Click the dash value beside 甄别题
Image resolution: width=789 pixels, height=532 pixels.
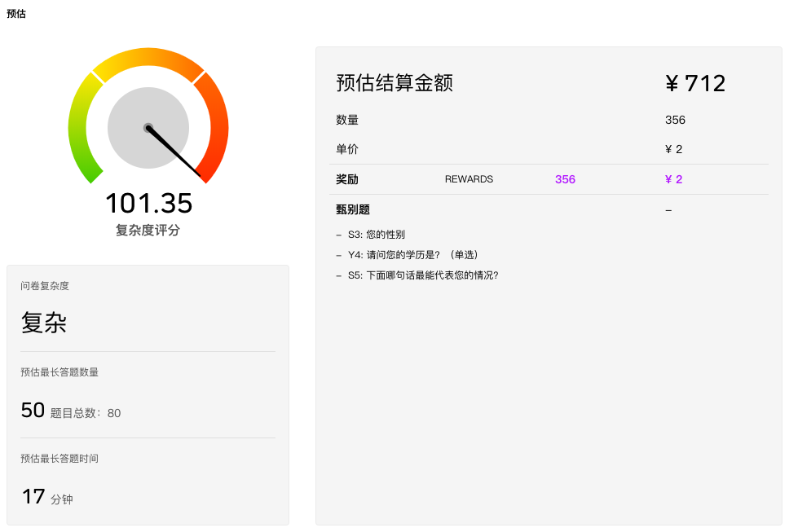668,209
